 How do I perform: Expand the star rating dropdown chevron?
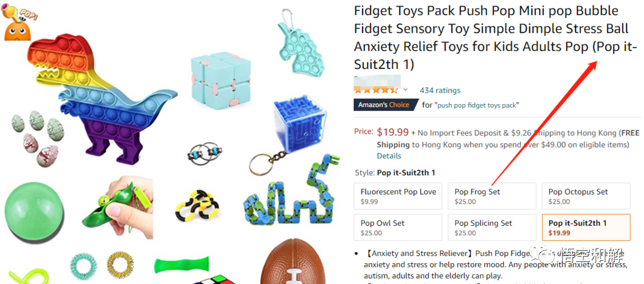(405, 90)
